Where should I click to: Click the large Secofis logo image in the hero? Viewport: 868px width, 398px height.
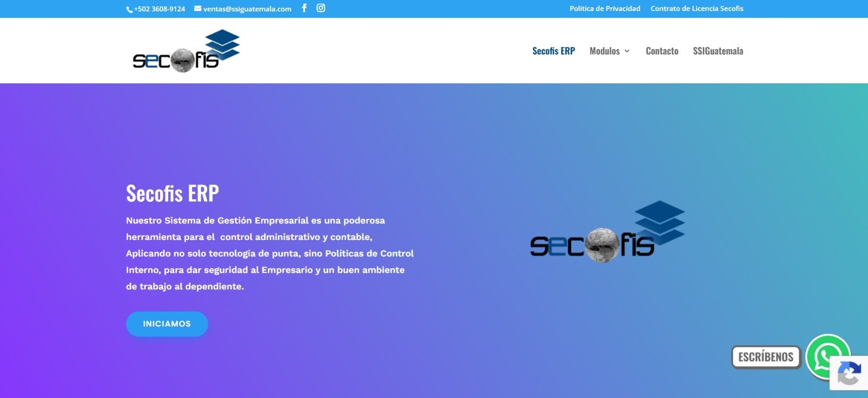pos(608,232)
